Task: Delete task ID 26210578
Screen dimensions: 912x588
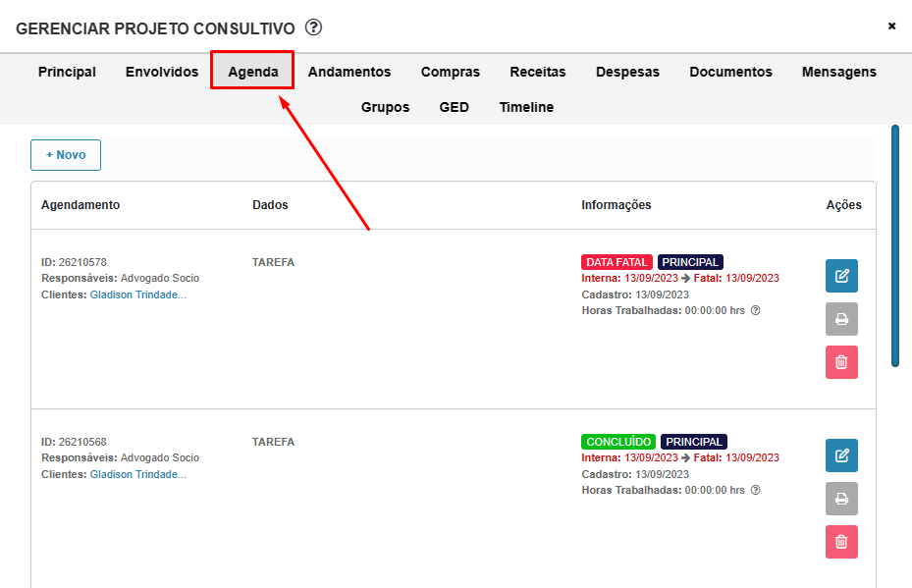Action: pyautogui.click(x=841, y=362)
